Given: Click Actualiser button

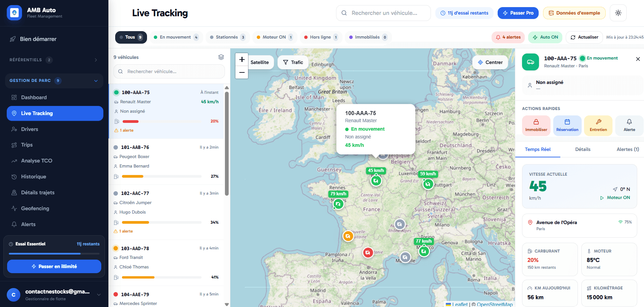Looking at the screenshot, I should 584,37.
